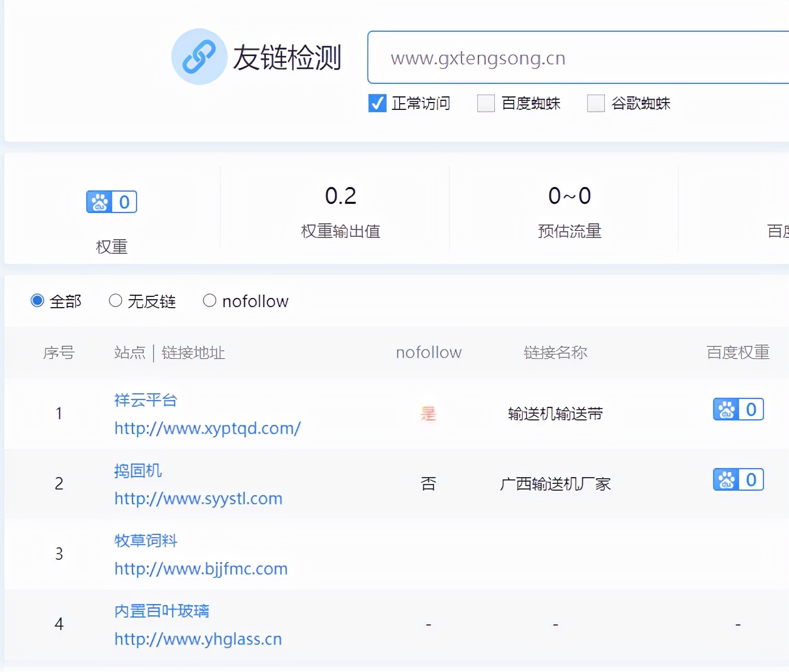Select the 无反链 radio option
Screen dimensions: 789x672
coord(116,300)
